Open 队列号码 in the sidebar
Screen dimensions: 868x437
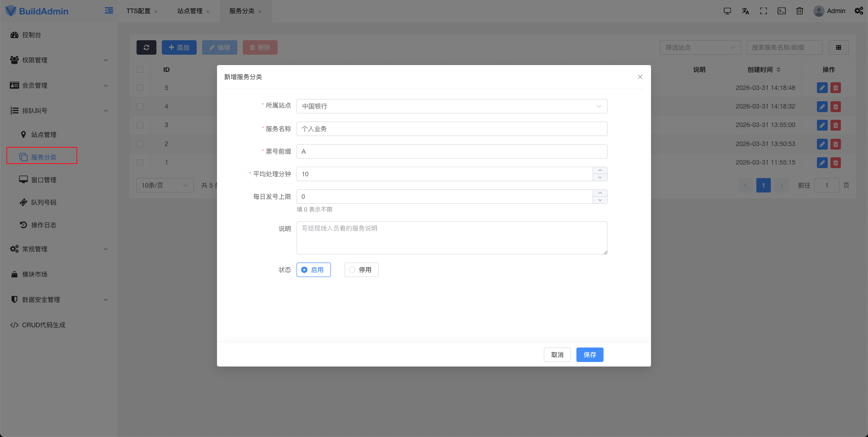44,202
